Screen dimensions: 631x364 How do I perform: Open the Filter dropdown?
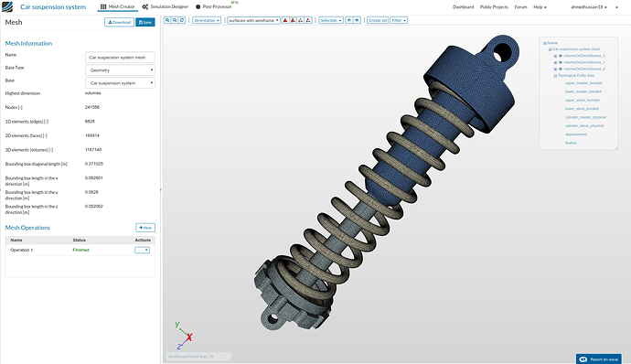(399, 20)
